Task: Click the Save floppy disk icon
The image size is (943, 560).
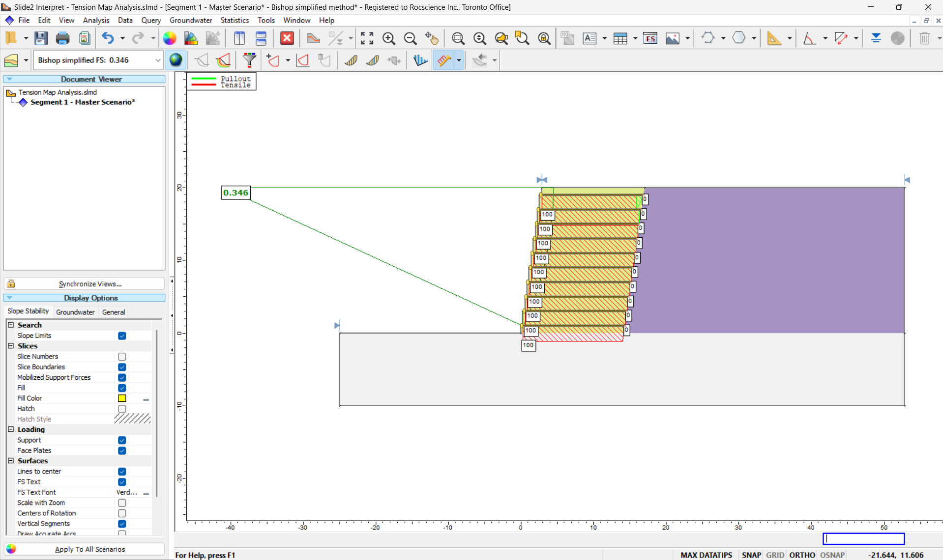Action: click(41, 38)
